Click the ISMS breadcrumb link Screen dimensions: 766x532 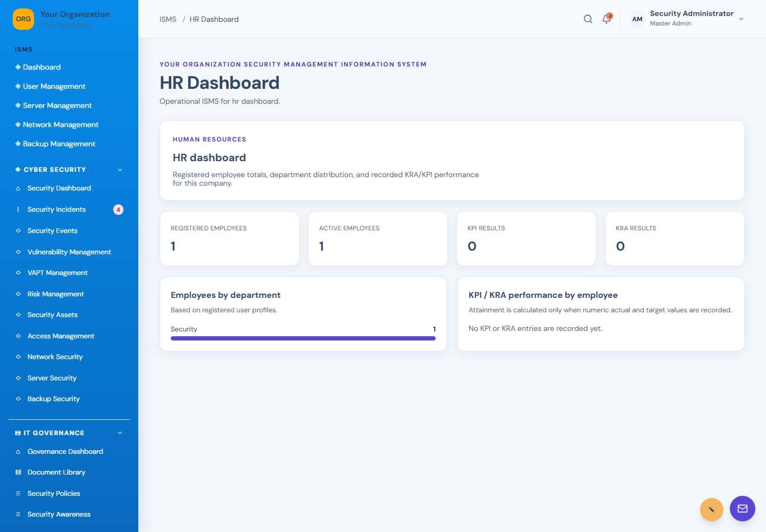pyautogui.click(x=168, y=19)
